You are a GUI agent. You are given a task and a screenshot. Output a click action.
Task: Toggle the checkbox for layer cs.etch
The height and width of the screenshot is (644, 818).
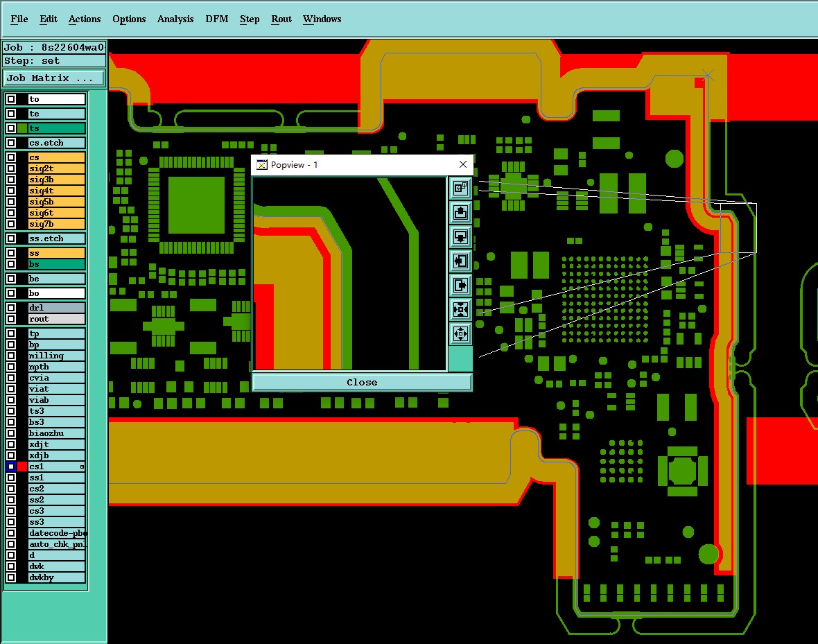coord(11,143)
